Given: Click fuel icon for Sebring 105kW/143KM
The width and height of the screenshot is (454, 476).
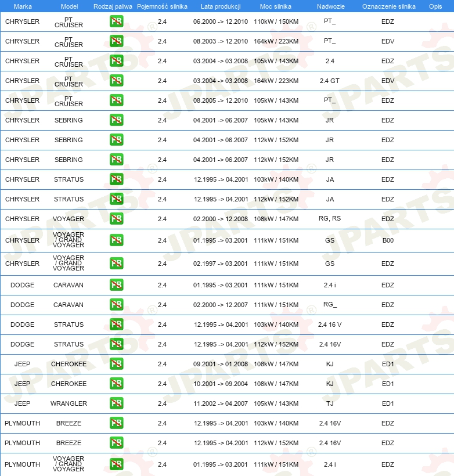Looking at the screenshot, I should 117,120.
